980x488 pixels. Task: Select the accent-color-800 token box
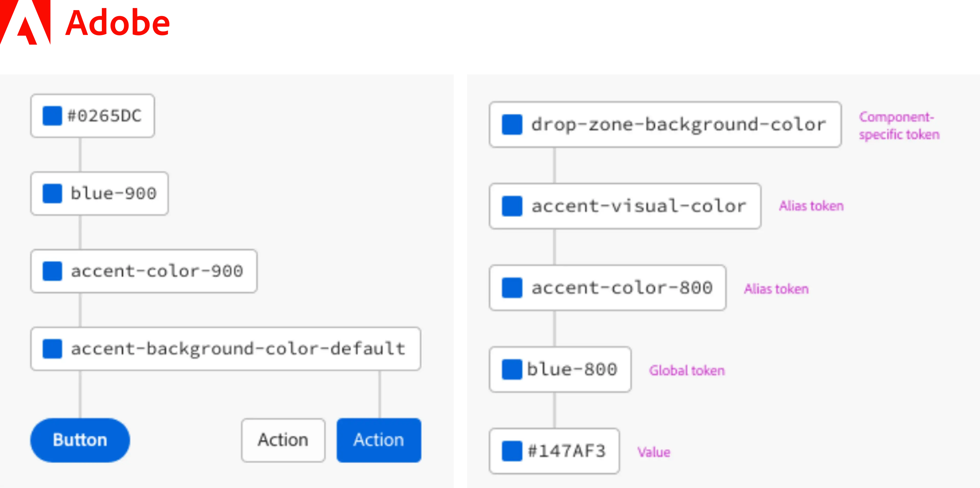[x=608, y=288]
